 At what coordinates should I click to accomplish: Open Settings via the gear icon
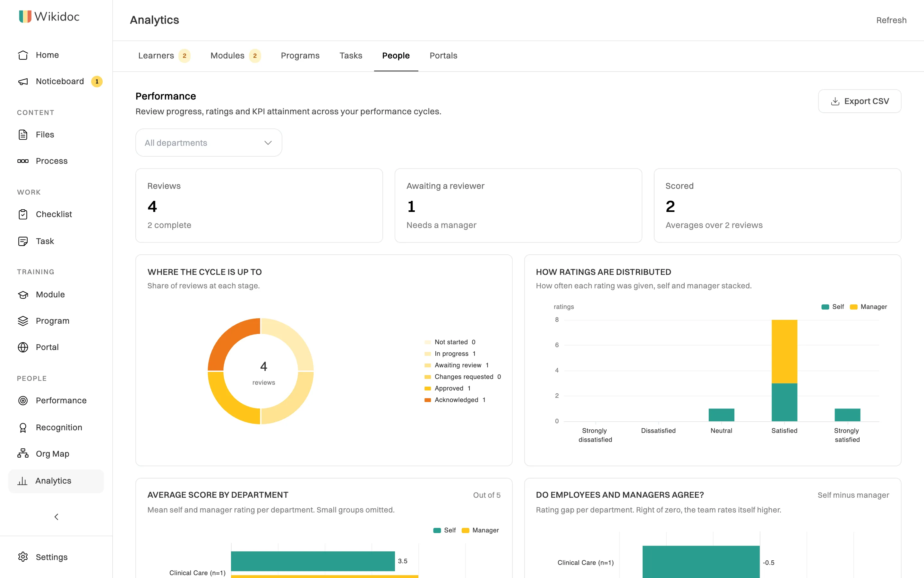[x=23, y=556]
